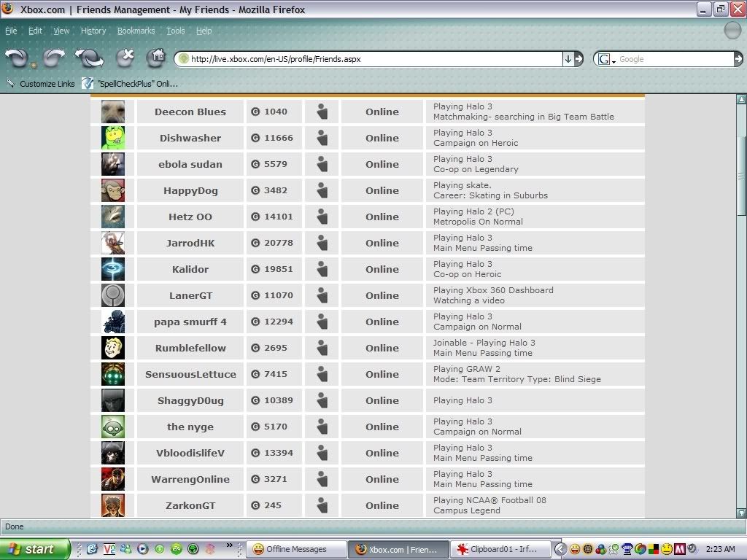The width and height of the screenshot is (747, 560).
Task: Open the Windows Start menu
Action: click(x=35, y=549)
